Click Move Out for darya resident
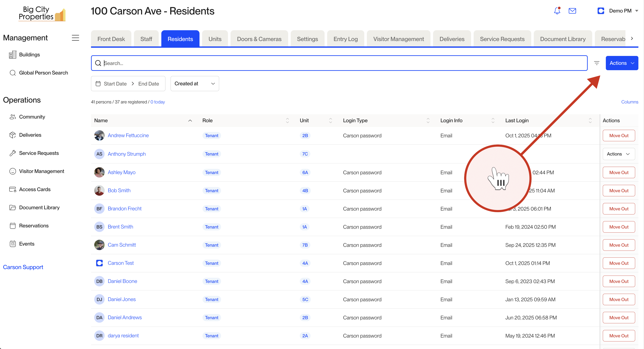 point(619,336)
